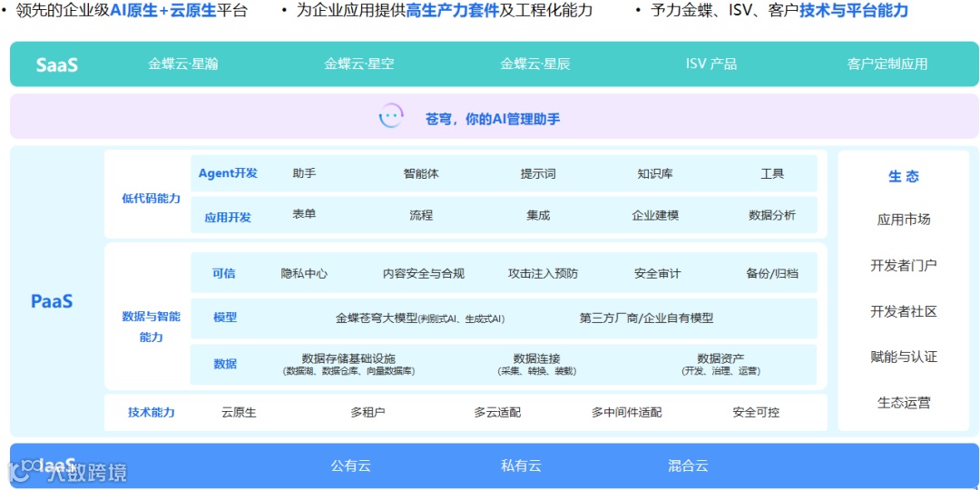The width and height of the screenshot is (980, 490).
Task: Click 数据存储基础设施 in the 数据 row
Action: 348,358
